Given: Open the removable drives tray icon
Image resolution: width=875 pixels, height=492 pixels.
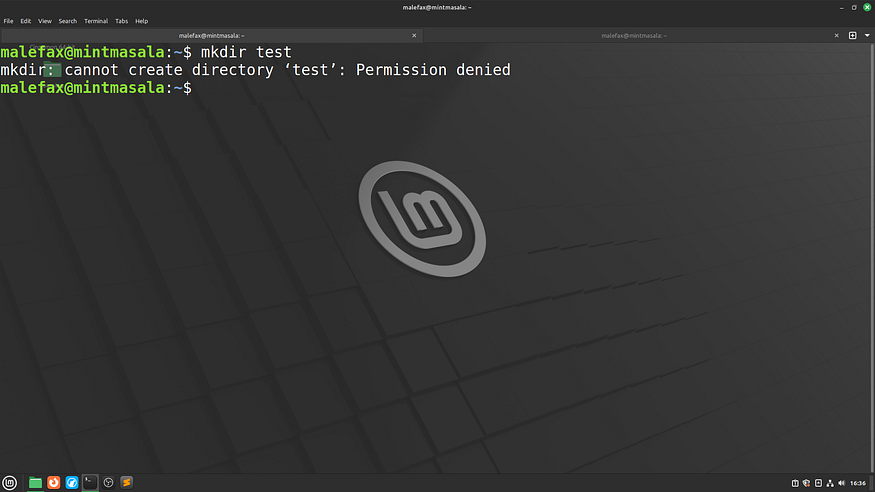Looking at the screenshot, I should (818, 483).
